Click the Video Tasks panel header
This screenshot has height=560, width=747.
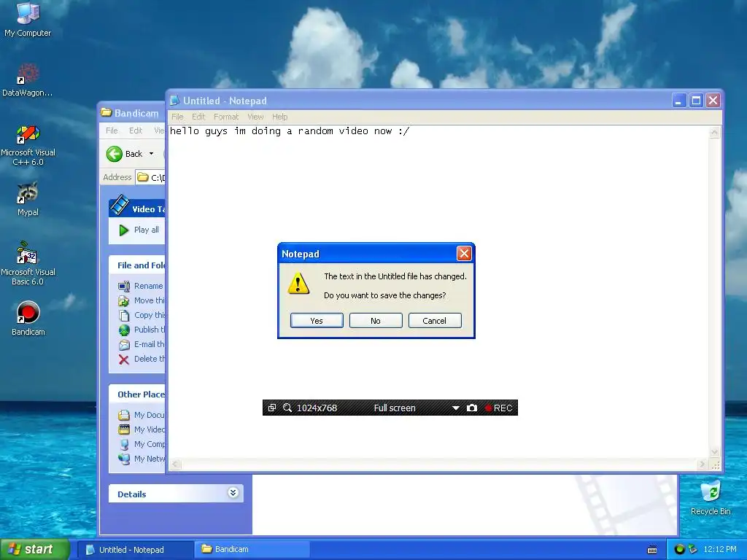tap(137, 208)
